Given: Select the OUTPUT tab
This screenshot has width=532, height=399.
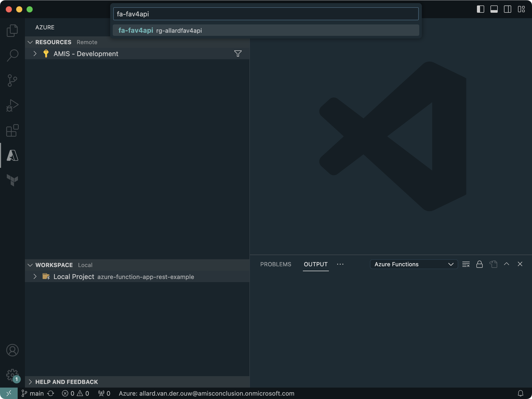Looking at the screenshot, I should tap(315, 264).
